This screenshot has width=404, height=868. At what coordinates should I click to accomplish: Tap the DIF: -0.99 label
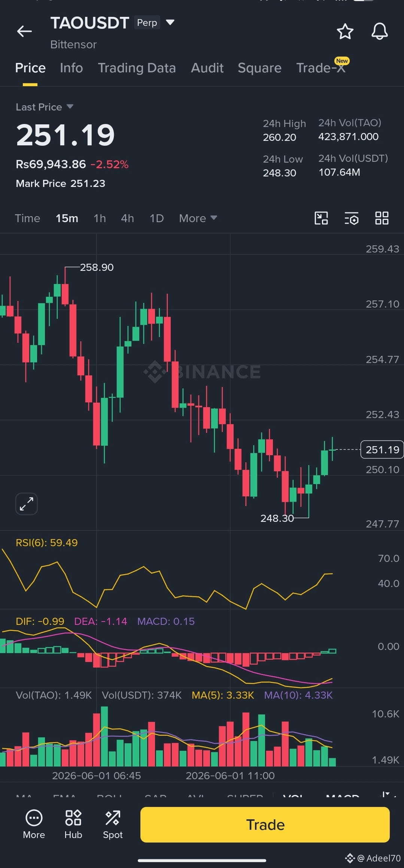tap(40, 621)
